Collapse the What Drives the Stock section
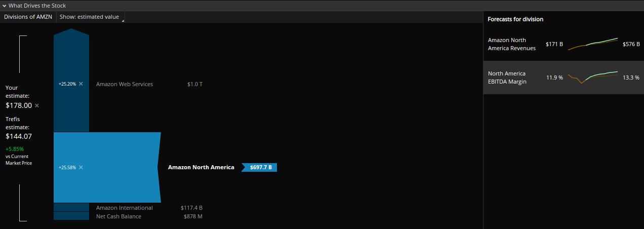644x229 pixels. click(x=5, y=6)
